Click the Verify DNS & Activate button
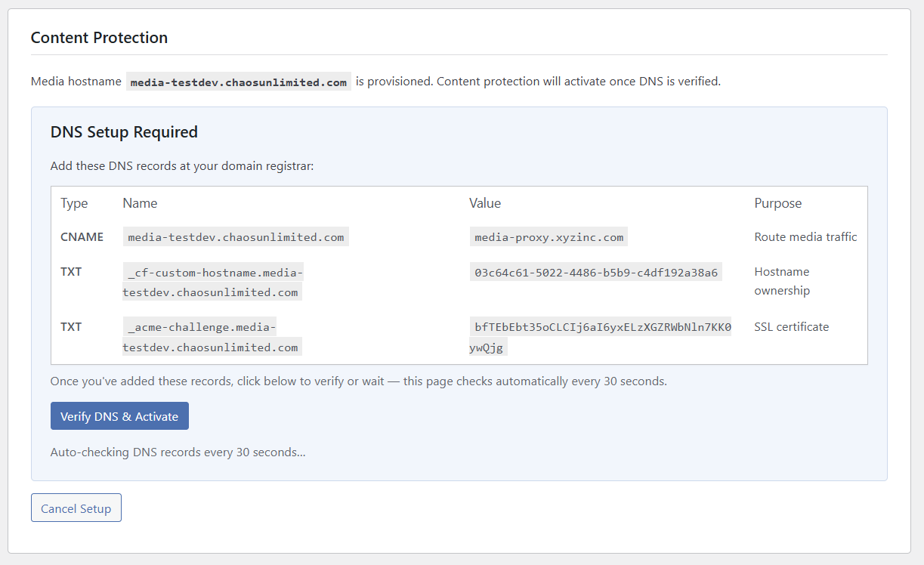This screenshot has width=924, height=565. tap(119, 415)
